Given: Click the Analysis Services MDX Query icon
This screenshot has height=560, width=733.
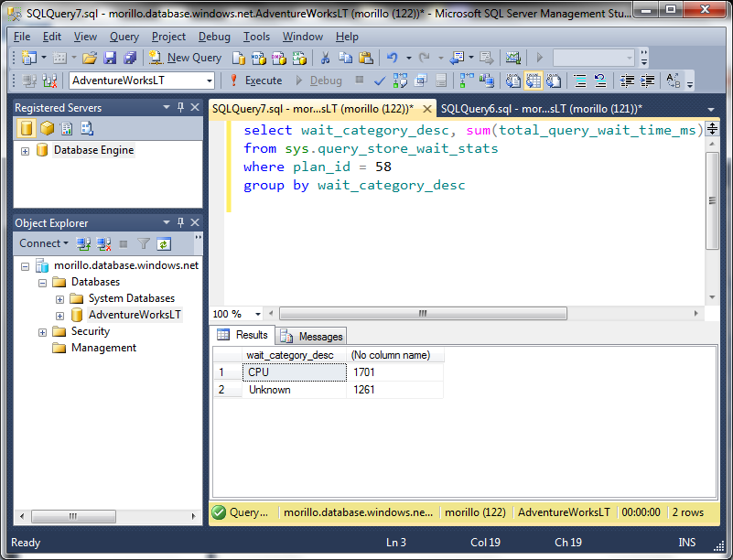Looking at the screenshot, I should click(258, 58).
